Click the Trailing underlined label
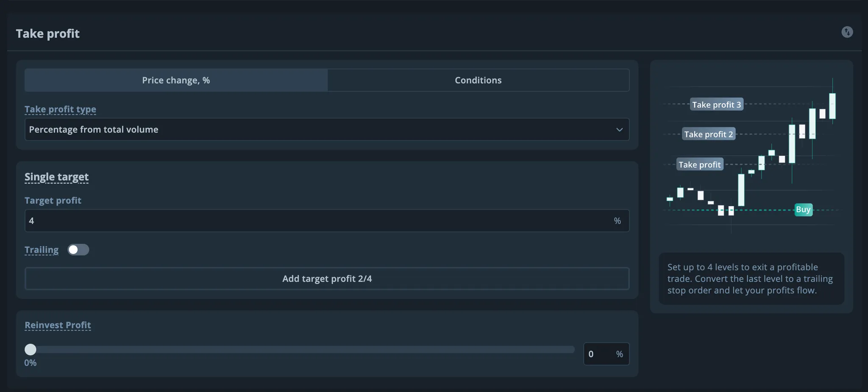Screen dimensions: 868x392 [x=42, y=250]
